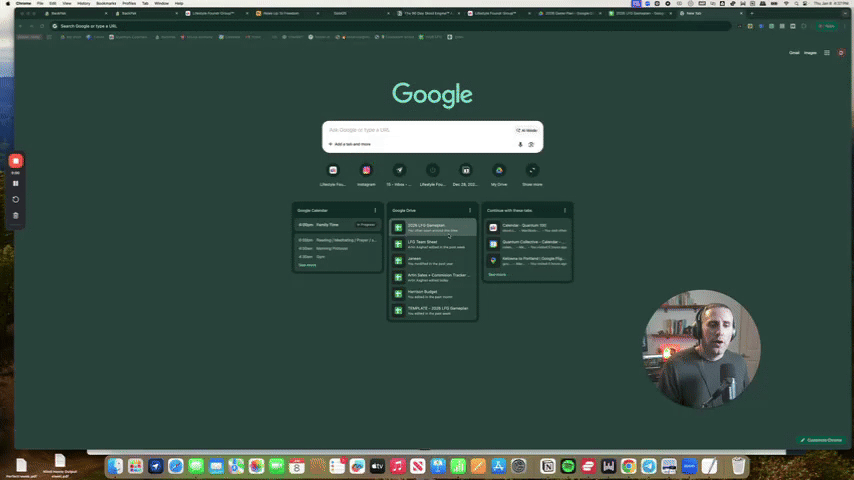This screenshot has width=854, height=480.
Task: Open Messages from the Dock
Action: point(196,466)
